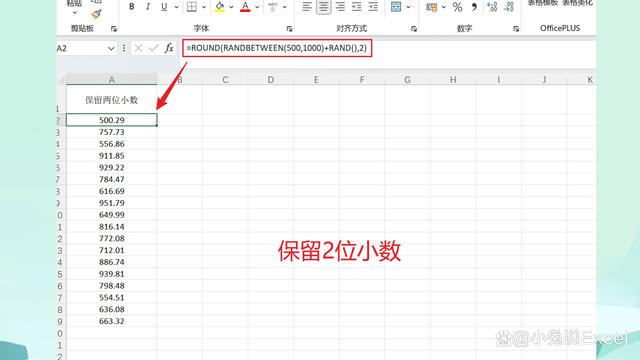Click the increase decimal places icon
Screen dimensions: 640x360
coord(492,7)
